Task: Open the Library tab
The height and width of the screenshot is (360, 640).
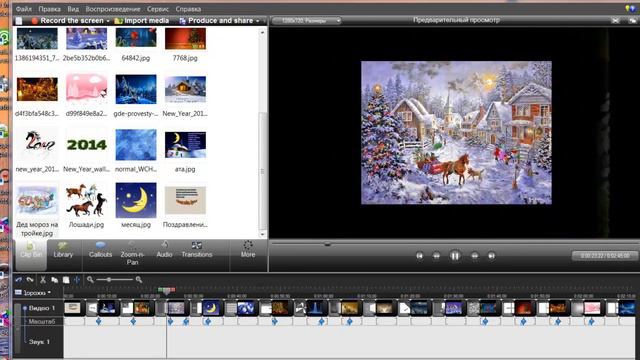Action: pos(63,250)
